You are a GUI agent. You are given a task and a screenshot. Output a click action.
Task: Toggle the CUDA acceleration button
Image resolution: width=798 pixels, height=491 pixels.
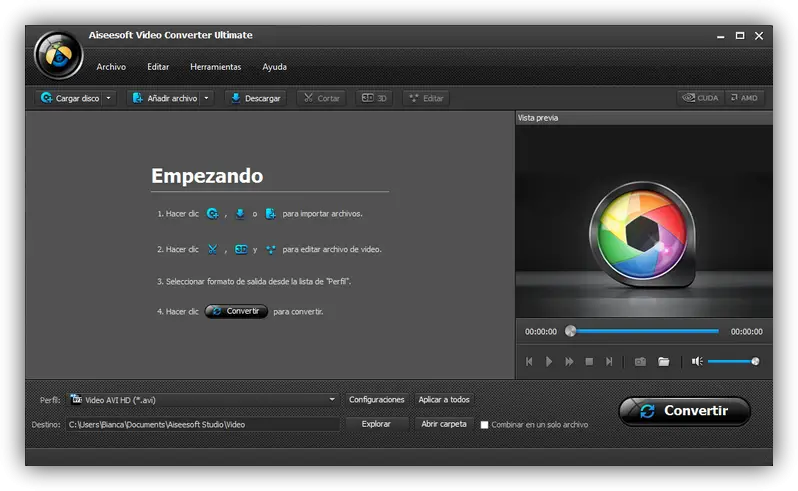click(700, 98)
